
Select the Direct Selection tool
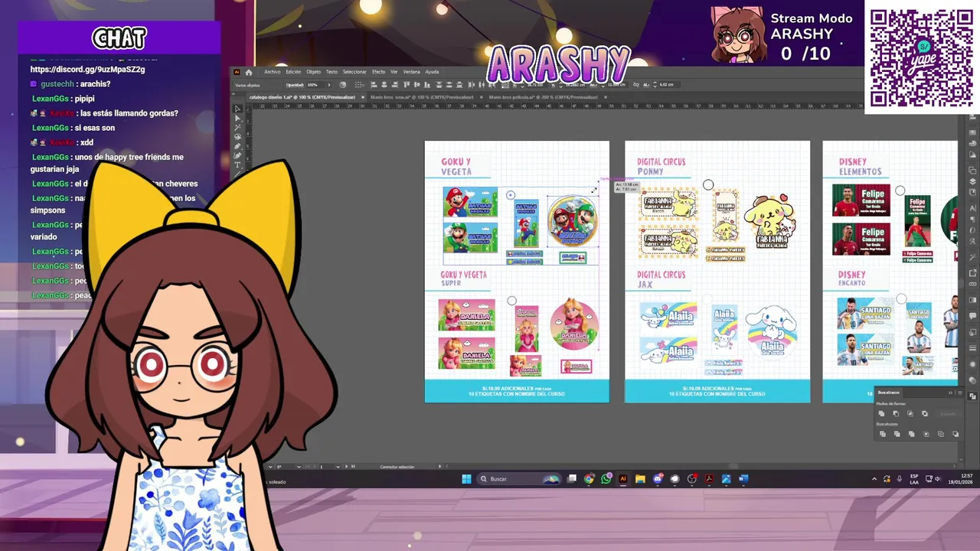tap(237, 119)
